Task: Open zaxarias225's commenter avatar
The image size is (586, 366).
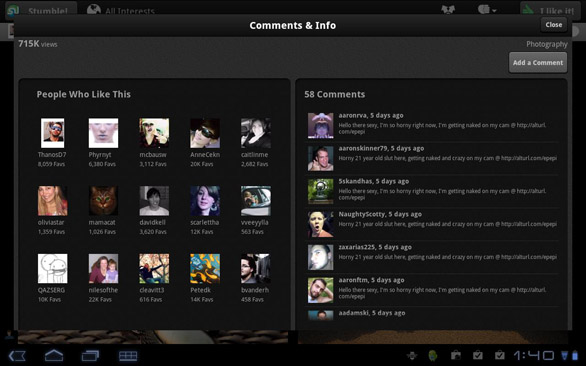Action: (320, 257)
